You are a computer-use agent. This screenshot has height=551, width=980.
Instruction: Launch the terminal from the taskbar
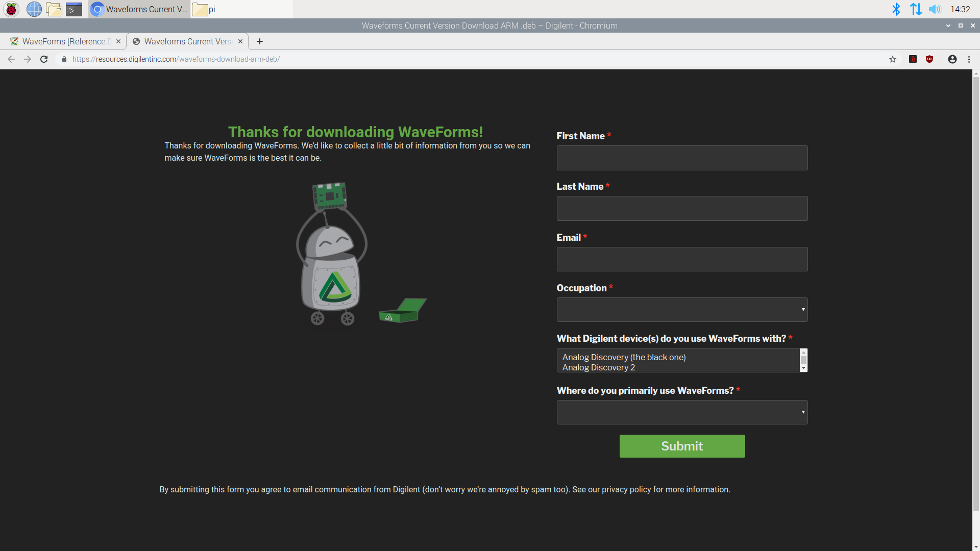tap(74, 9)
